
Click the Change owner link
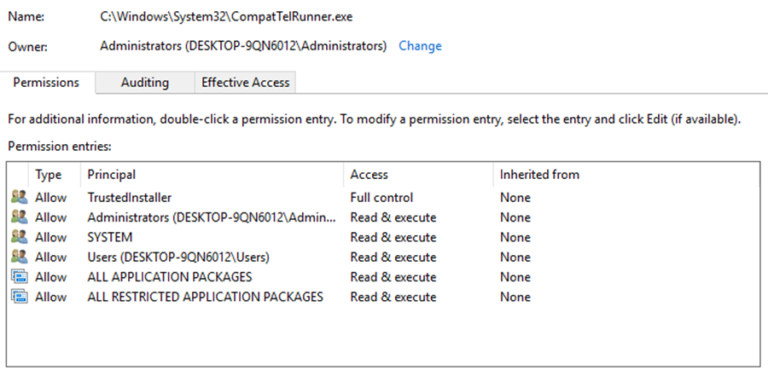pos(420,46)
